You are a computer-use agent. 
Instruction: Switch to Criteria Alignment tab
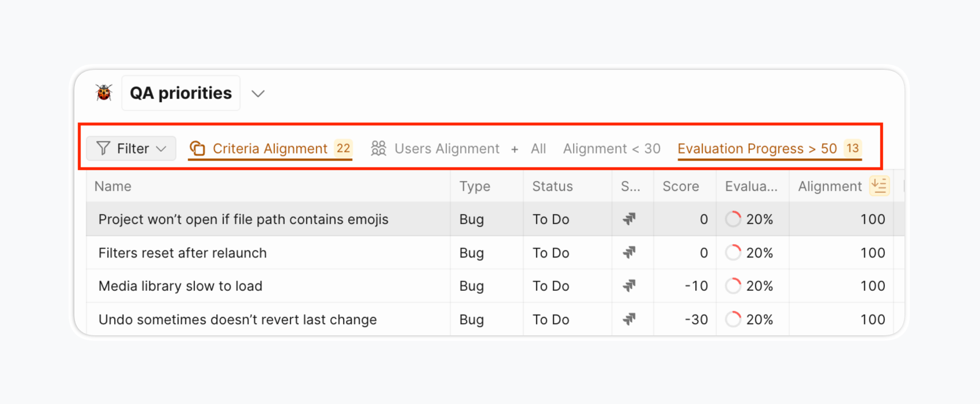point(270,149)
